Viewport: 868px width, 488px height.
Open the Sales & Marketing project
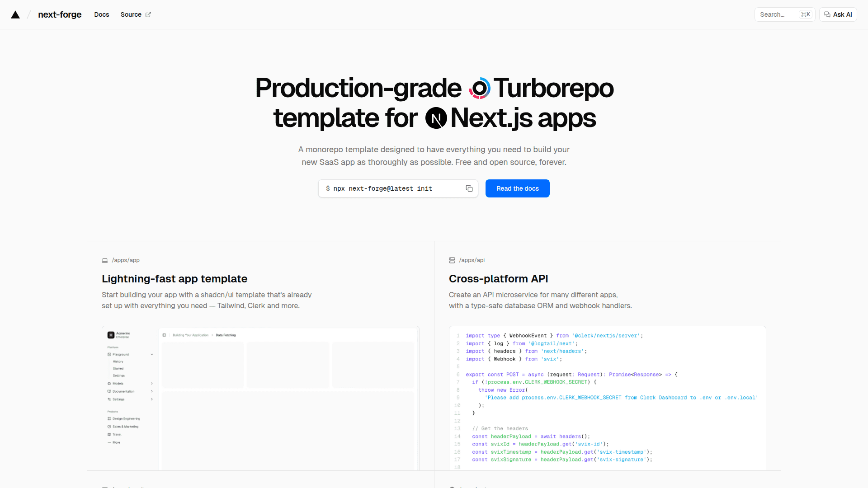pyautogui.click(x=126, y=427)
